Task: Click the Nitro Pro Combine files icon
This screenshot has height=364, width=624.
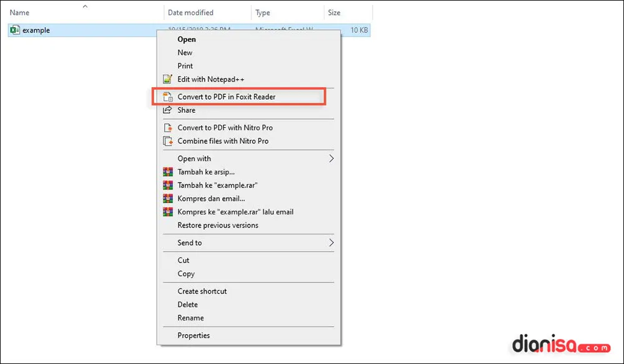Action: click(x=167, y=141)
